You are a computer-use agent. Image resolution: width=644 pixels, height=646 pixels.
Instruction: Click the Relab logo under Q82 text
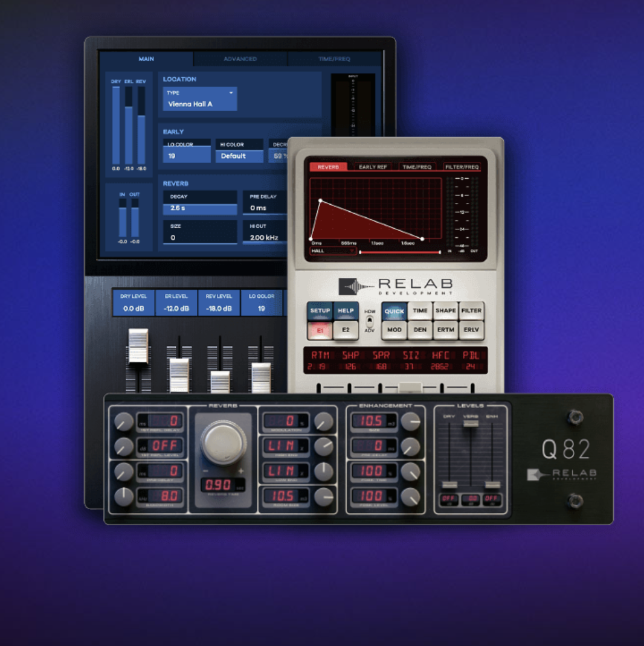[x=562, y=474]
